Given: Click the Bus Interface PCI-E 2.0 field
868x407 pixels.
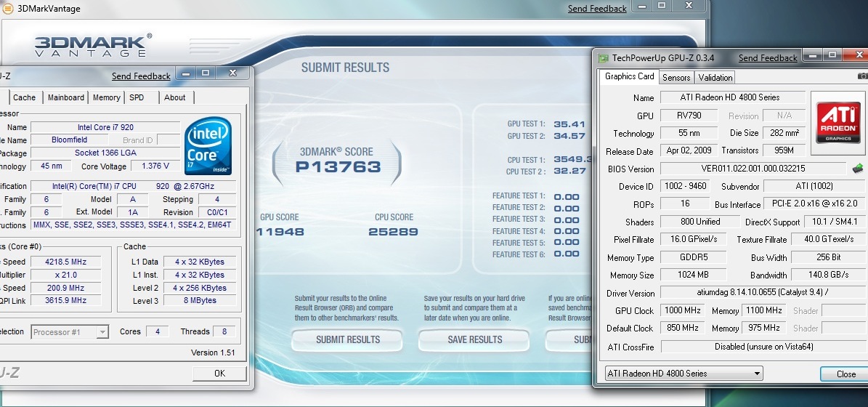Looking at the screenshot, I should tap(814, 203).
